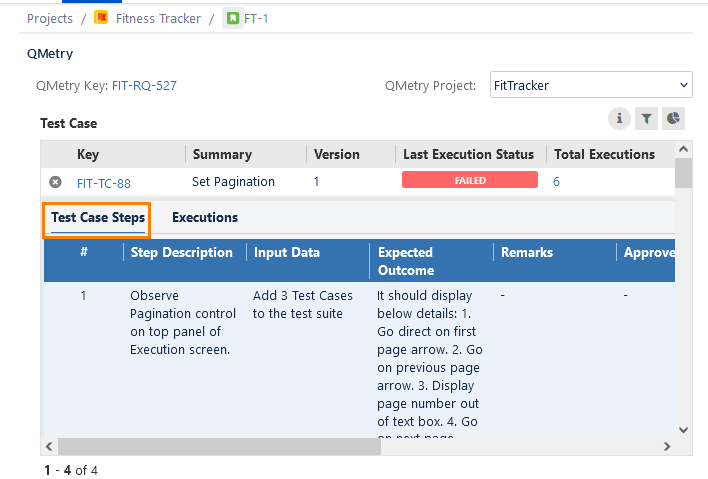The image size is (708, 479).
Task: Click the vertical scrollbar down arrow
Action: (x=684, y=430)
